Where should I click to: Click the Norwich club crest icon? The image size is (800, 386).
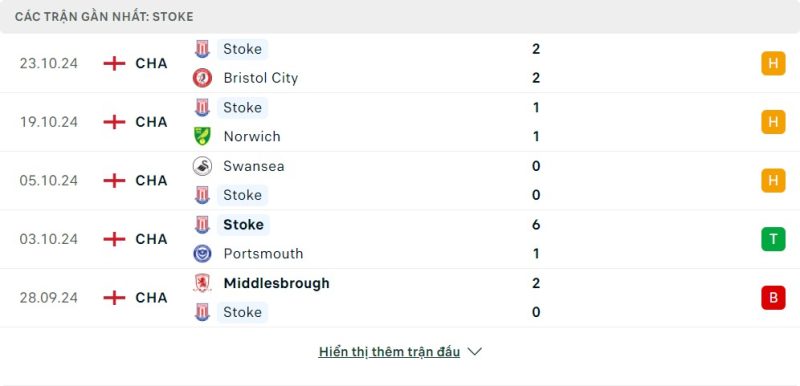pyautogui.click(x=202, y=137)
